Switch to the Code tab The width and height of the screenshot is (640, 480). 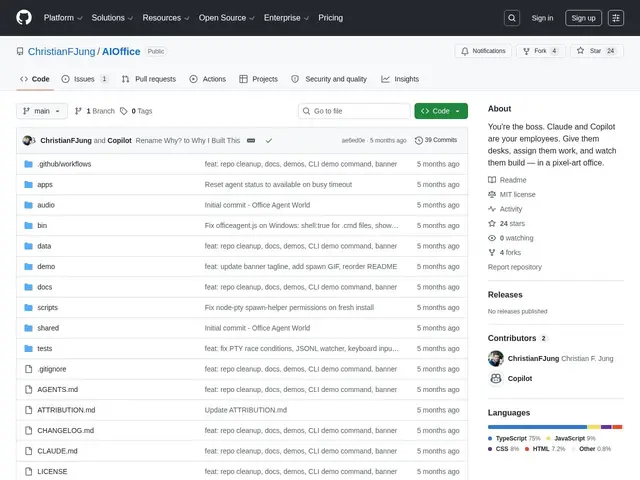pos(35,79)
